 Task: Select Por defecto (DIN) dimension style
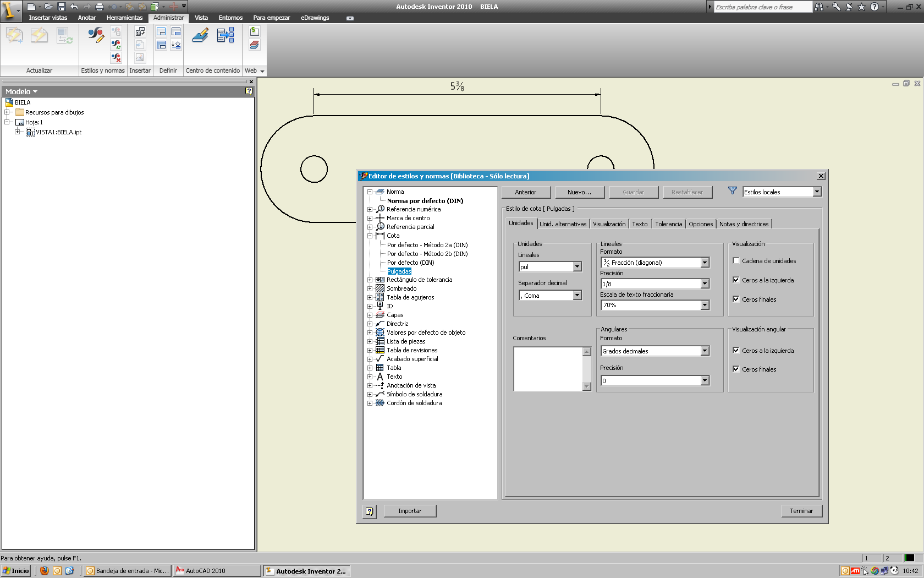click(x=410, y=263)
